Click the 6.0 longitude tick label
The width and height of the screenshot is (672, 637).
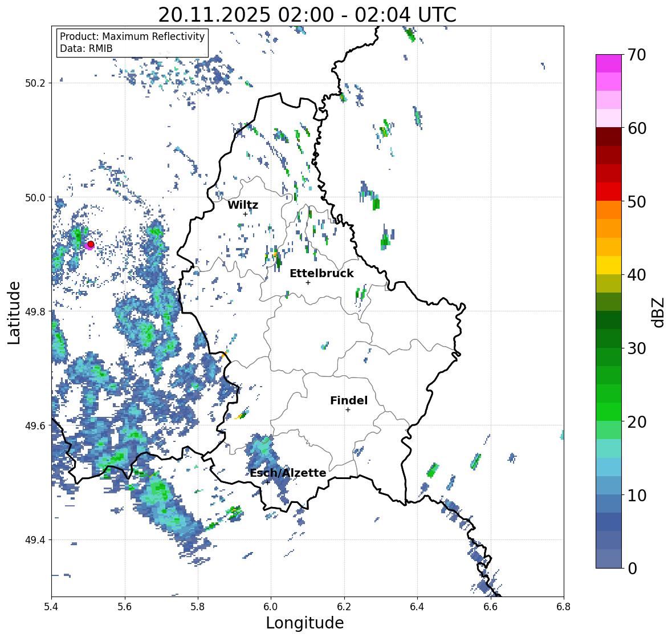point(271,607)
